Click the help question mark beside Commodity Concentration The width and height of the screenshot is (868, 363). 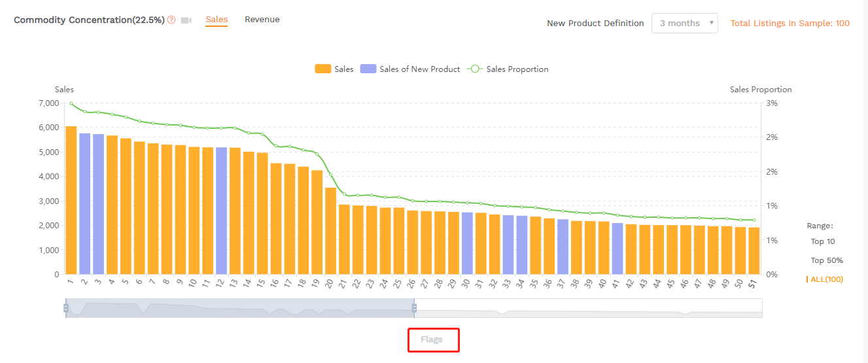pos(171,20)
